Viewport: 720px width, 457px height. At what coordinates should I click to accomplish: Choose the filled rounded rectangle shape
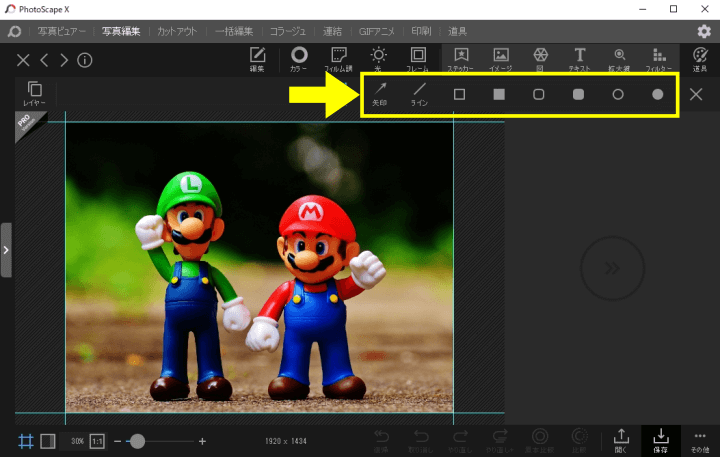click(579, 95)
